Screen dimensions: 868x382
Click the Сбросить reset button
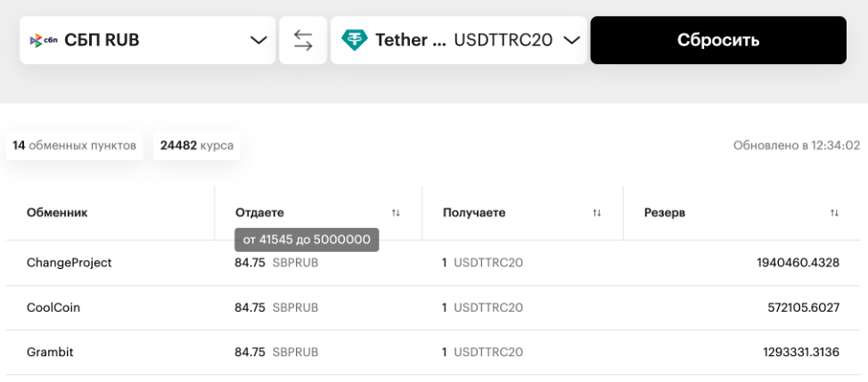tap(718, 40)
